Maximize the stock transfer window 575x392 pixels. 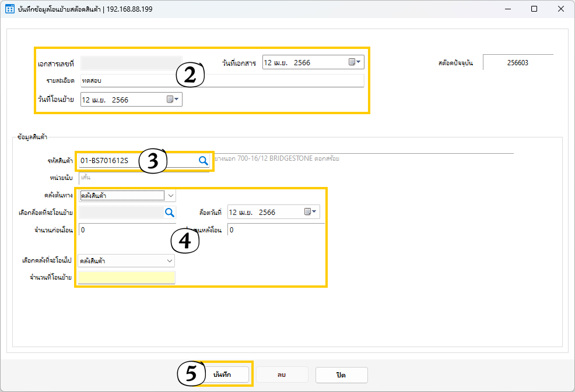point(534,9)
